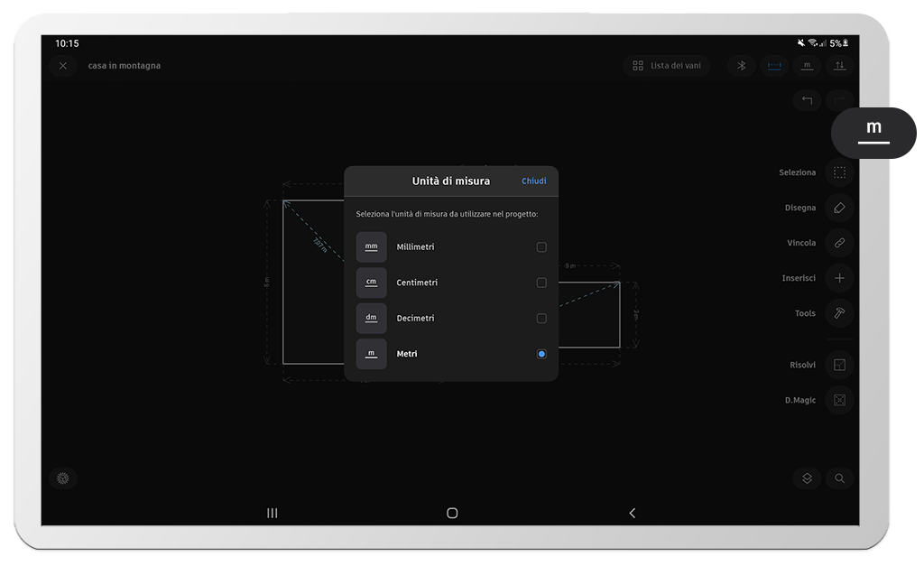Select the Millimetri checkbox
Image resolution: width=924 pixels, height=566 pixels.
pos(541,247)
